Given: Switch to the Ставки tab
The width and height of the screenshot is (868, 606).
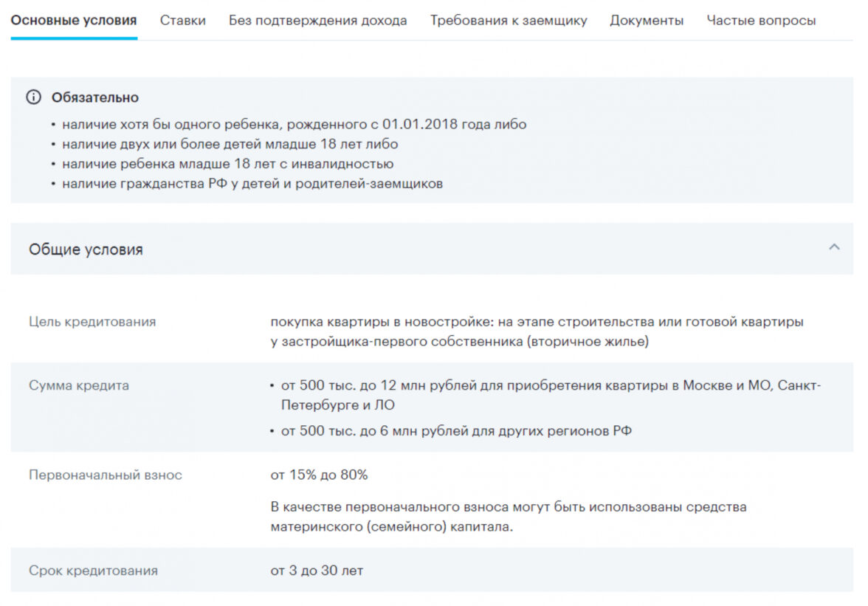Looking at the screenshot, I should coord(182,21).
